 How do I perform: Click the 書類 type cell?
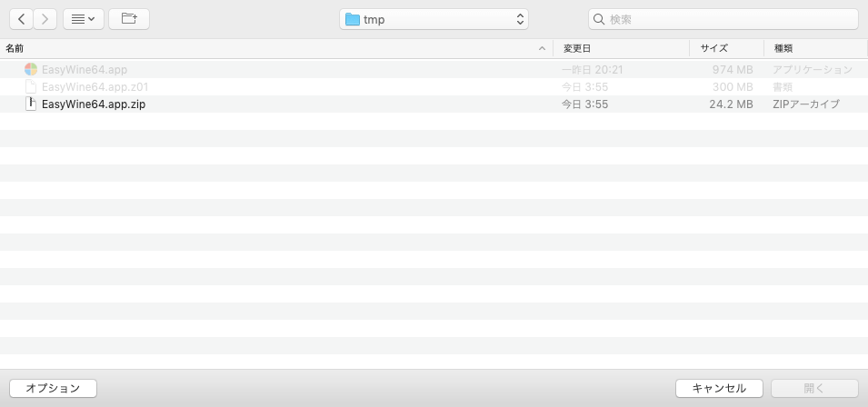[x=783, y=87]
